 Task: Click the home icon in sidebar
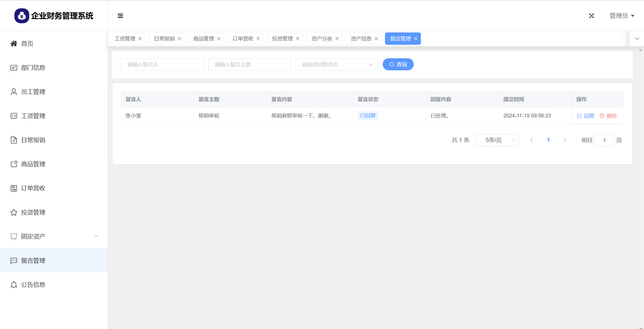point(14,43)
